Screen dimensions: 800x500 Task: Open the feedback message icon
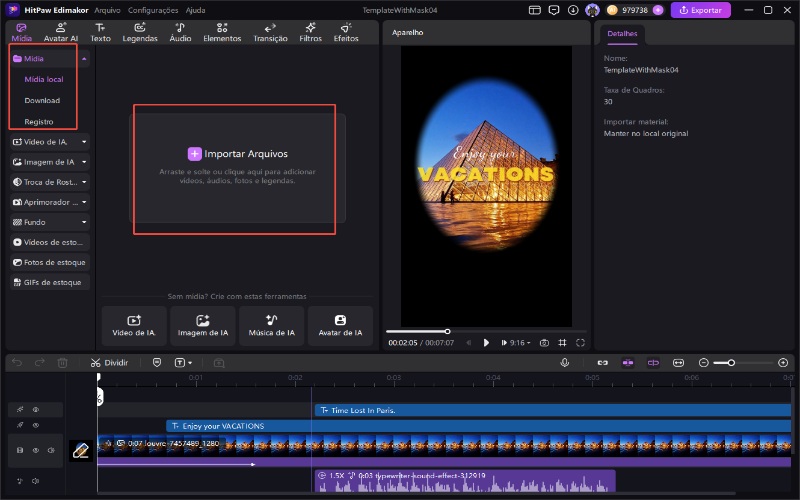(554, 10)
